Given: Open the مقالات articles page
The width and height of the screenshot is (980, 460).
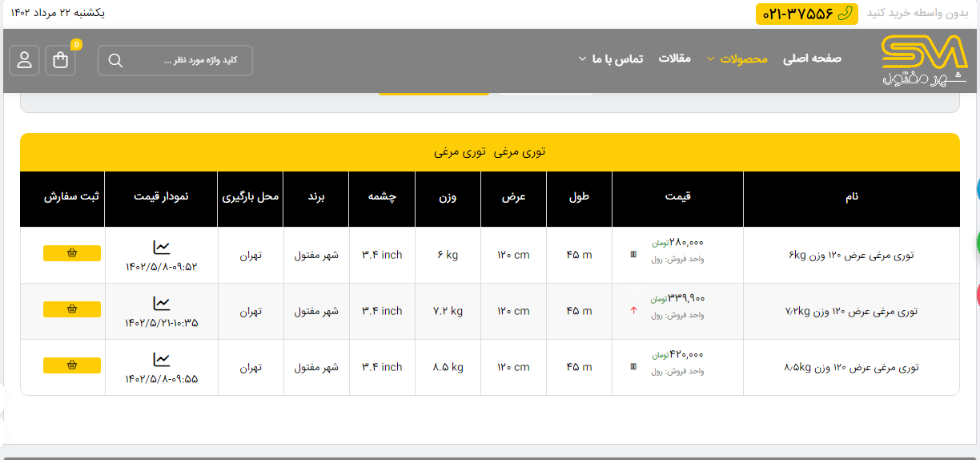Looking at the screenshot, I should [674, 59].
